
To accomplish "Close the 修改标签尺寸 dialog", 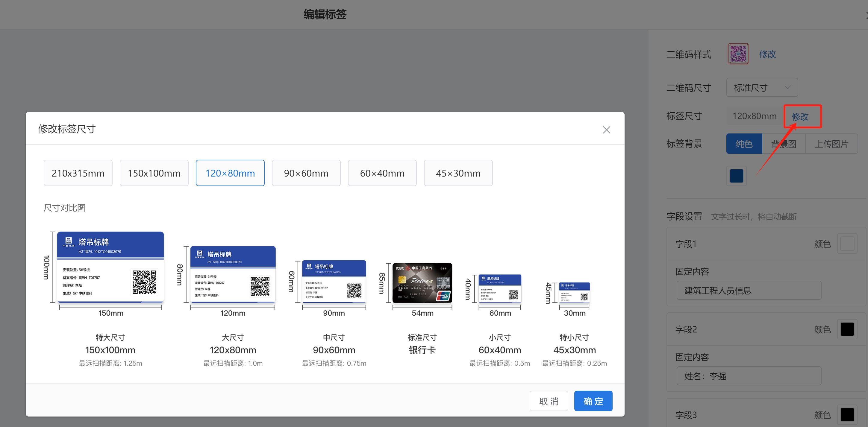I will click(x=606, y=130).
